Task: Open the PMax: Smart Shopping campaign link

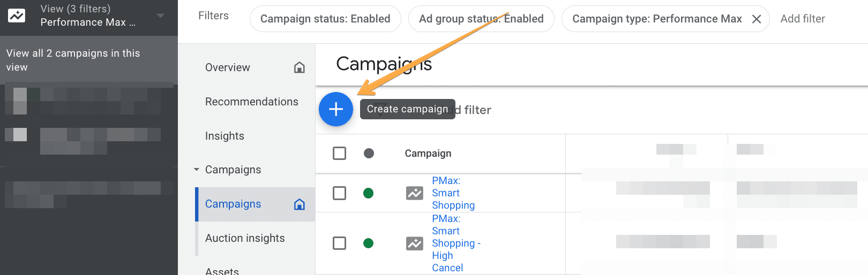Action: [x=453, y=193]
